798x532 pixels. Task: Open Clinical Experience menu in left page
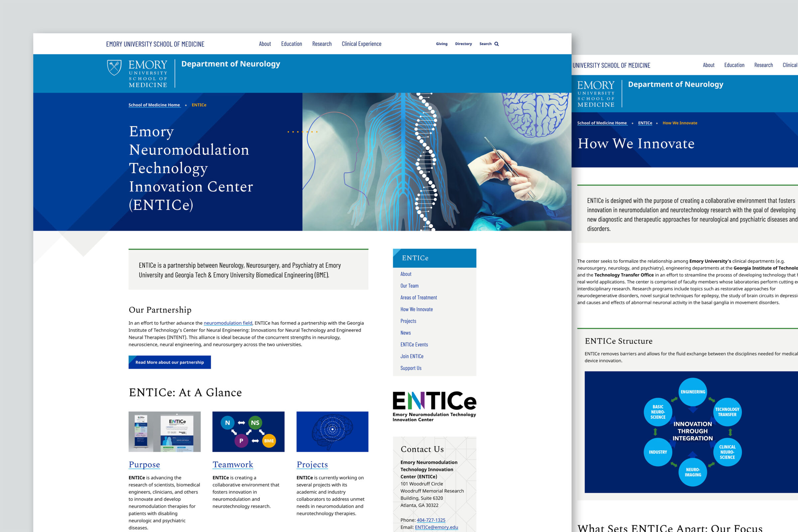(361, 44)
